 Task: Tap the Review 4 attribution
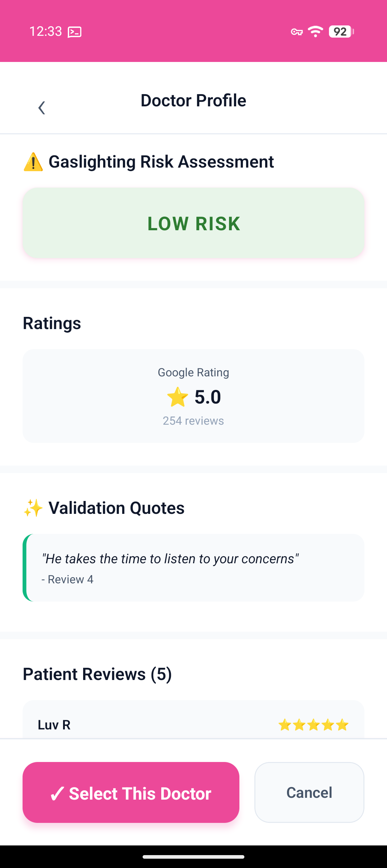click(67, 579)
